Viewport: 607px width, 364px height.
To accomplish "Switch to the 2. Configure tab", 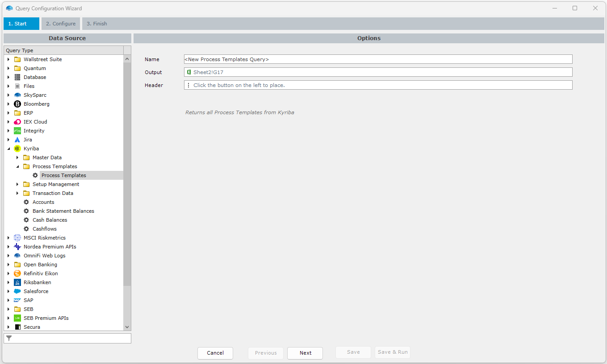I will (61, 24).
